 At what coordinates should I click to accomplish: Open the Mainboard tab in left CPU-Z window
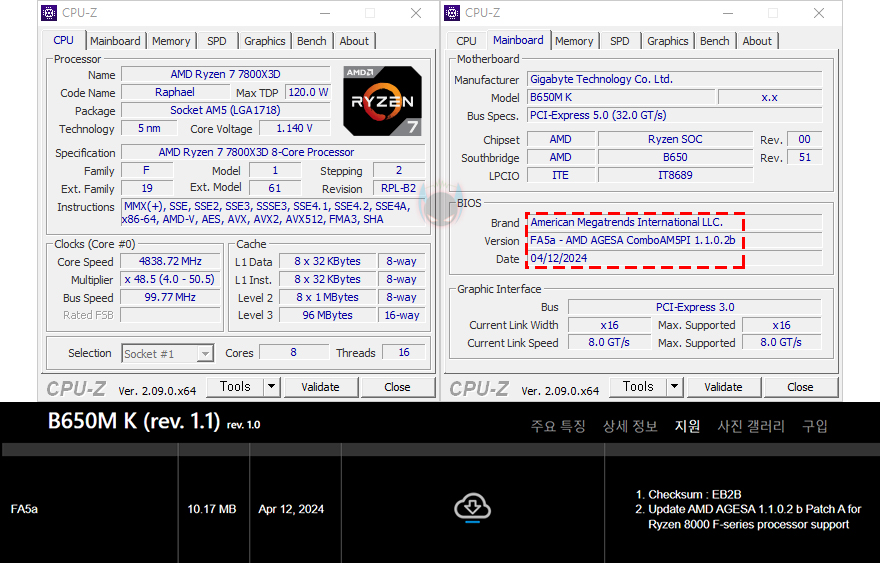point(115,41)
